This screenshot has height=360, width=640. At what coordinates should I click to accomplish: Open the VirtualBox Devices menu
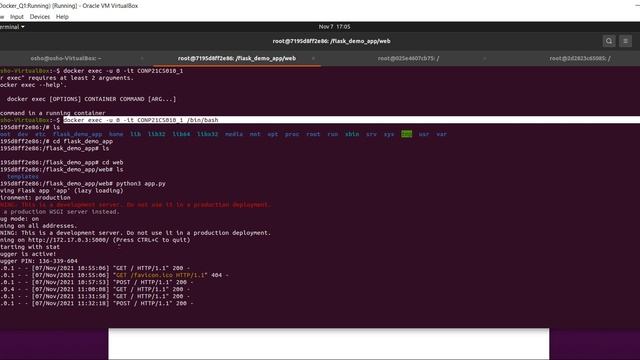[x=40, y=17]
